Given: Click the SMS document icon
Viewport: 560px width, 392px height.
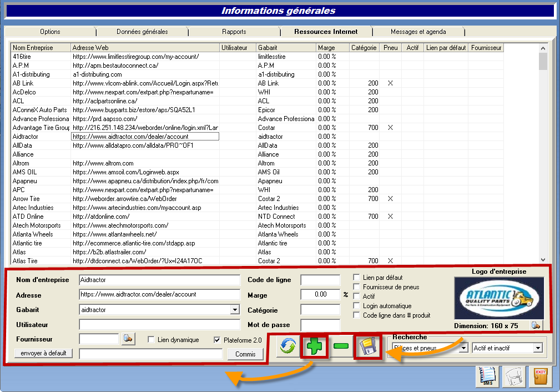Looking at the screenshot, I should pos(487,376).
